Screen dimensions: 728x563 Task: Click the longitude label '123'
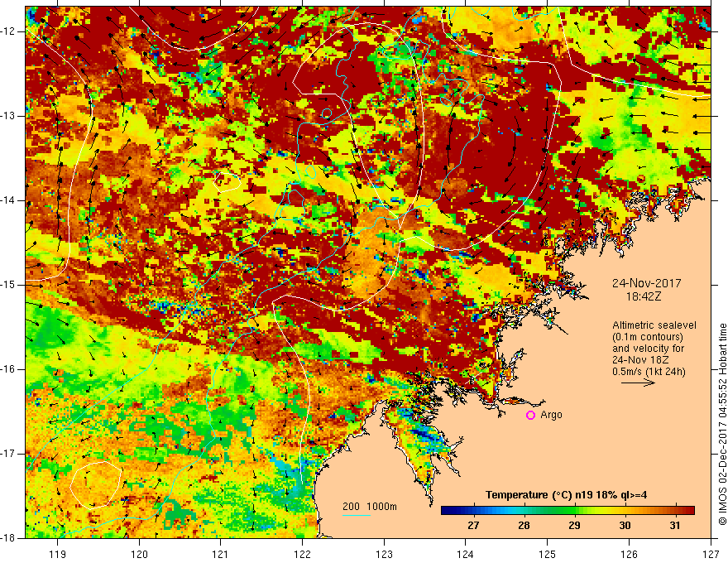384,554
